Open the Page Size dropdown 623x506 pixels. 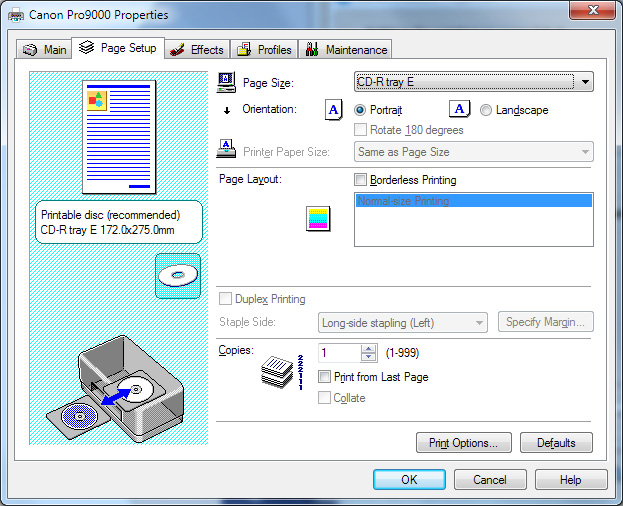(x=474, y=82)
